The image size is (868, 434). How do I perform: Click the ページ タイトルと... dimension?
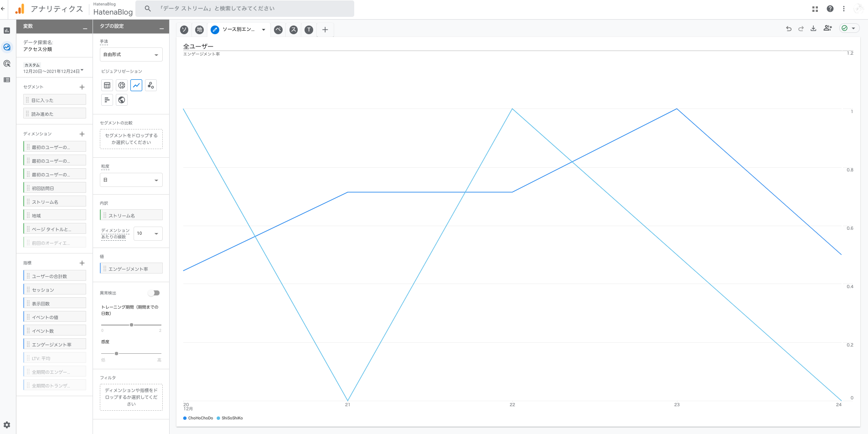pos(55,229)
